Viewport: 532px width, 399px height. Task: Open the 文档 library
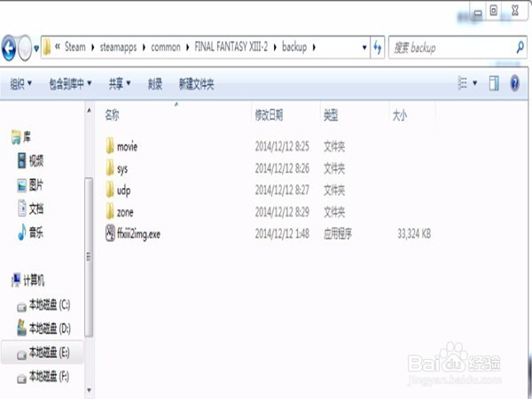(36, 208)
